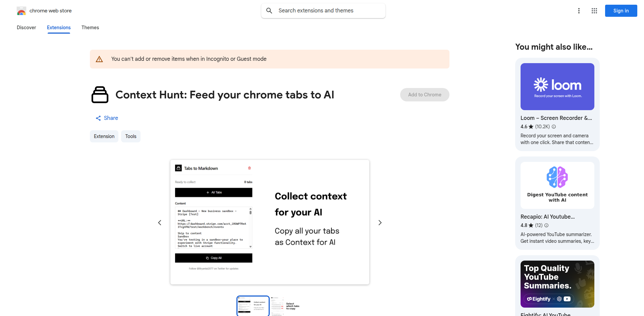Show the next screenshot with right chevron

tap(380, 223)
